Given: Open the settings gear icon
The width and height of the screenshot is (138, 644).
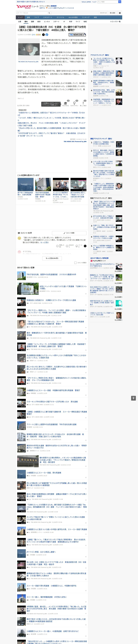Looking at the screenshot, I should point(120,13).
